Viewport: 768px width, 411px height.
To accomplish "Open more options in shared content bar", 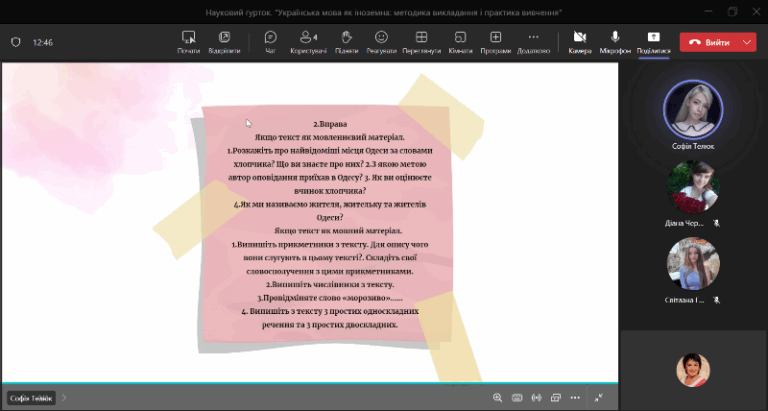I will (x=576, y=397).
